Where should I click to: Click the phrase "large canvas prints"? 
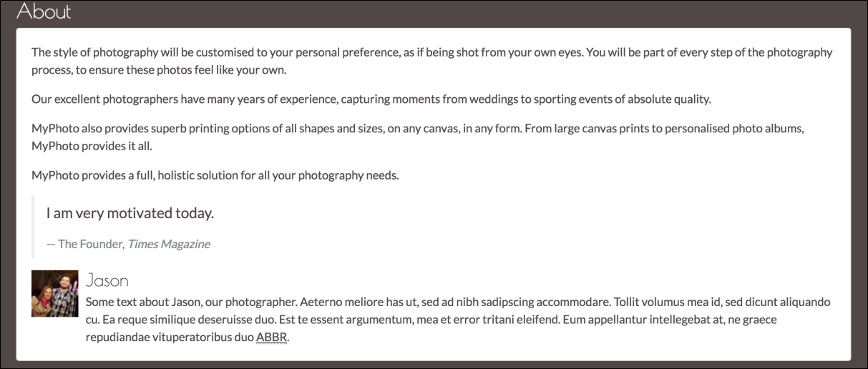point(626,129)
